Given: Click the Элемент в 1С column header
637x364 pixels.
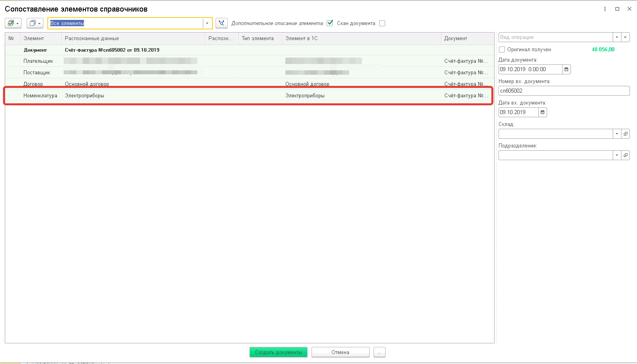Looking at the screenshot, I should (x=361, y=39).
